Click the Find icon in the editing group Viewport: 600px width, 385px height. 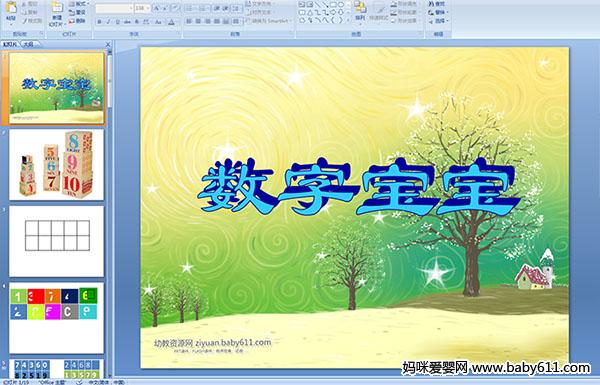pos(437,4)
